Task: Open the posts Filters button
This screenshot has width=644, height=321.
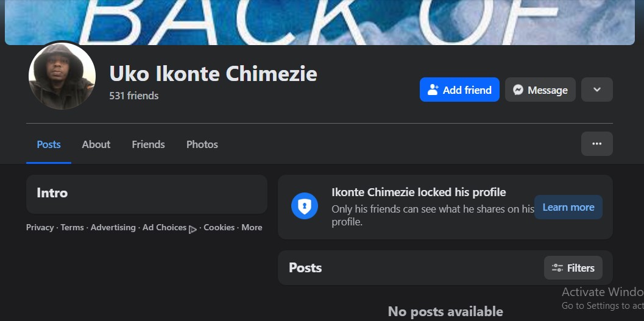Action: click(x=573, y=268)
